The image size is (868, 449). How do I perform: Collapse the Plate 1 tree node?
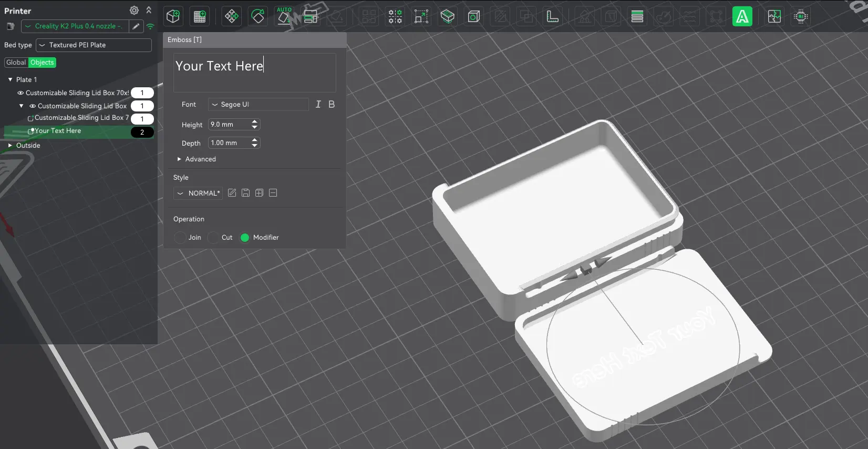10,80
